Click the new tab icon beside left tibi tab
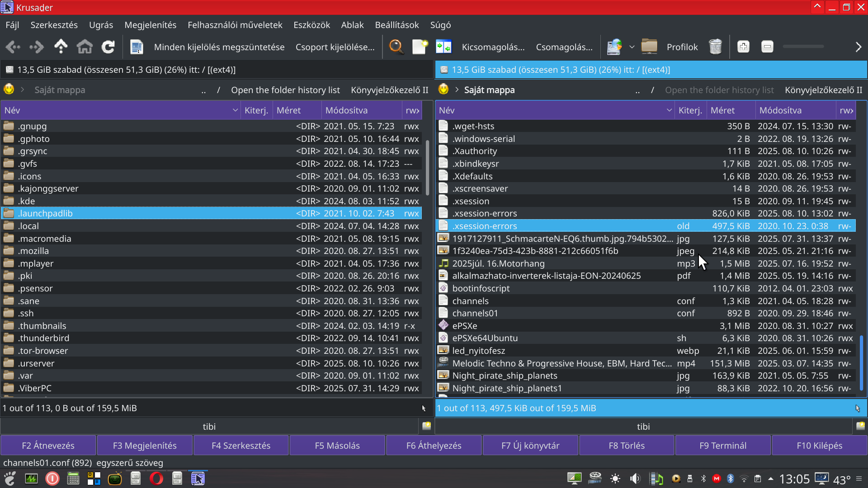868x488 pixels. (426, 426)
